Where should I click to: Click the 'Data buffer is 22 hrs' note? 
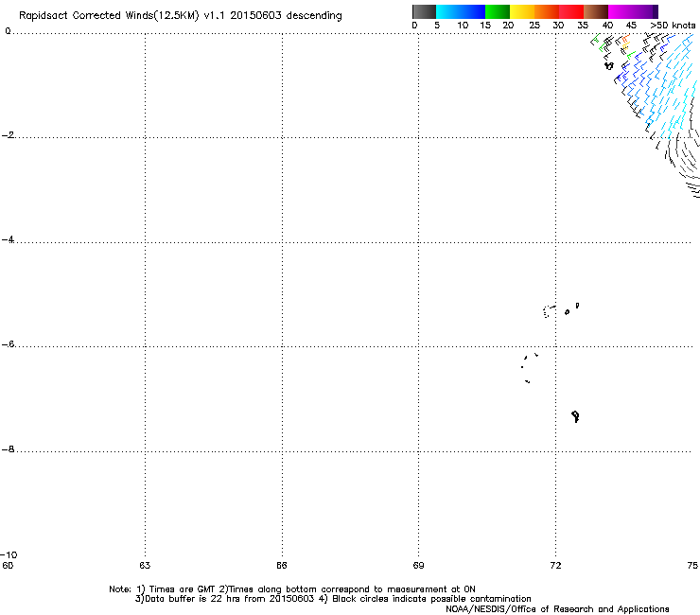coord(333,599)
